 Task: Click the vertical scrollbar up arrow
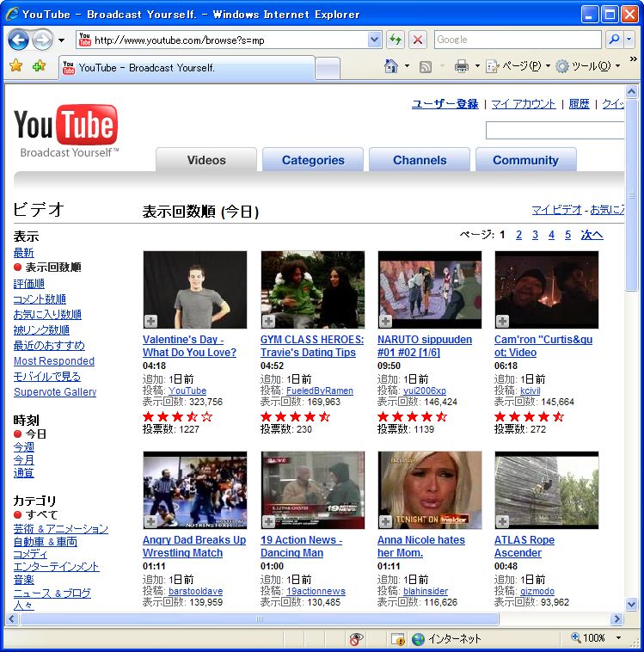point(631,91)
